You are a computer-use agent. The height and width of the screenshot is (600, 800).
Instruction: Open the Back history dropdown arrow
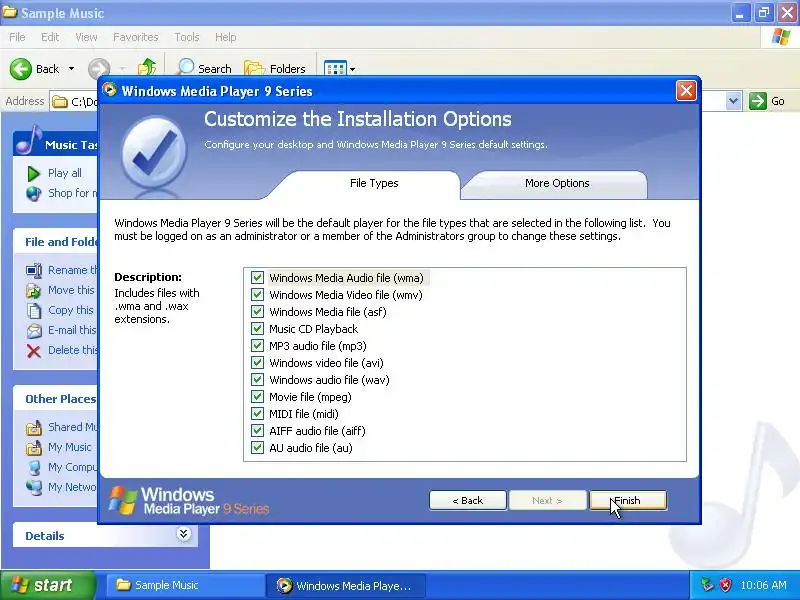71,69
